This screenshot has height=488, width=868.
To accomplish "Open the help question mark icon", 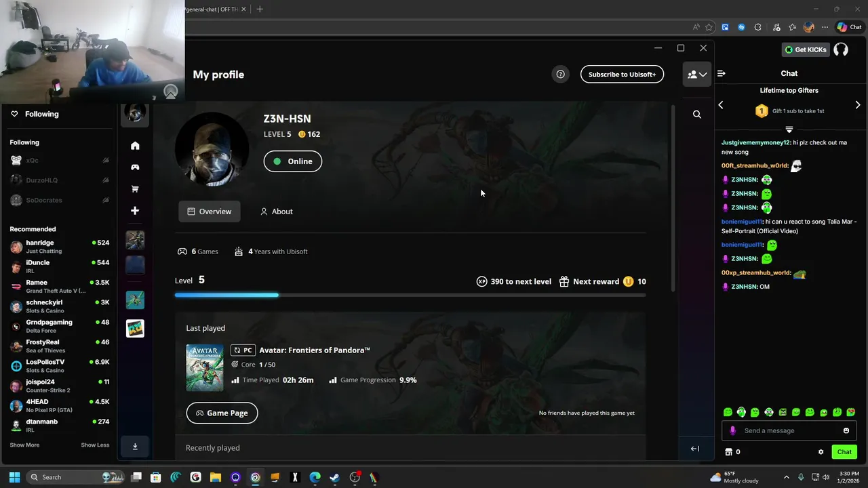I will coord(560,75).
